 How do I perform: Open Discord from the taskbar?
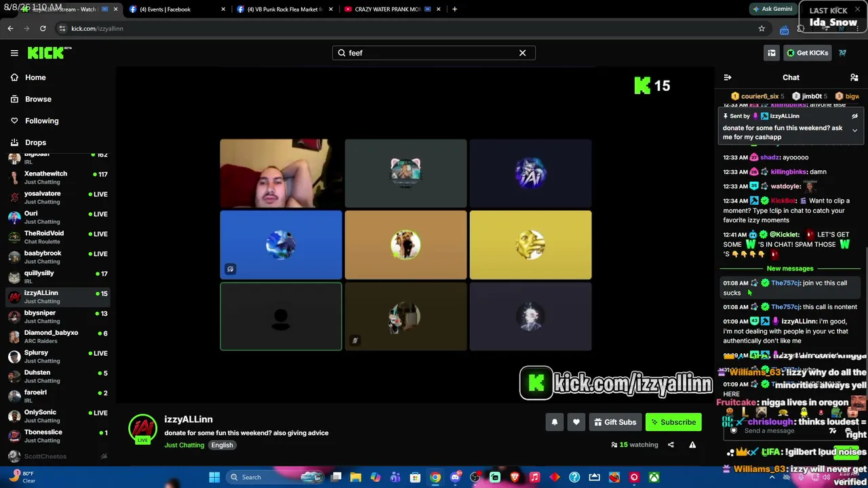[x=456, y=477]
